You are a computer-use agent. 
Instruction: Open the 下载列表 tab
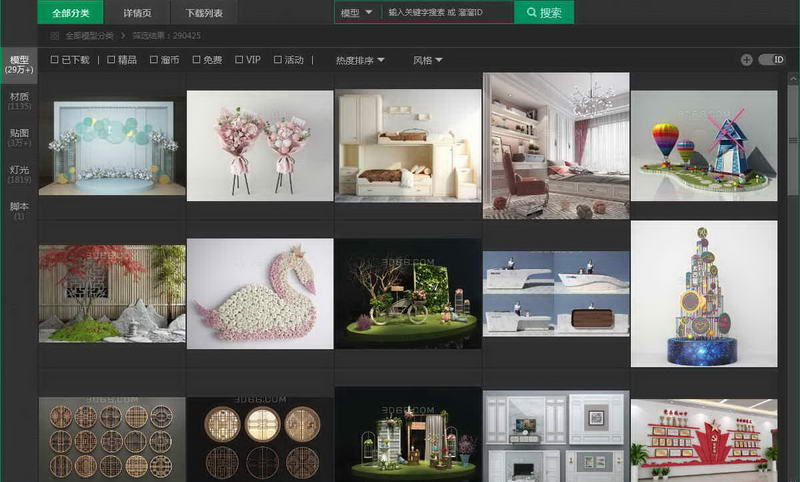coord(204,13)
